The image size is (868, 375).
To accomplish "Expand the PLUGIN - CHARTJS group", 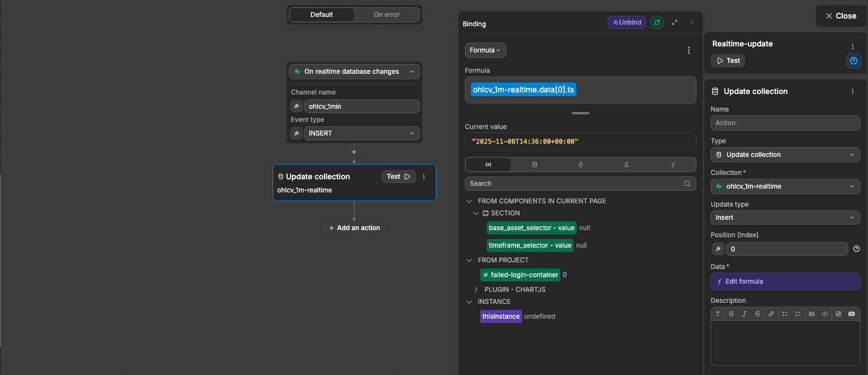I will click(476, 290).
